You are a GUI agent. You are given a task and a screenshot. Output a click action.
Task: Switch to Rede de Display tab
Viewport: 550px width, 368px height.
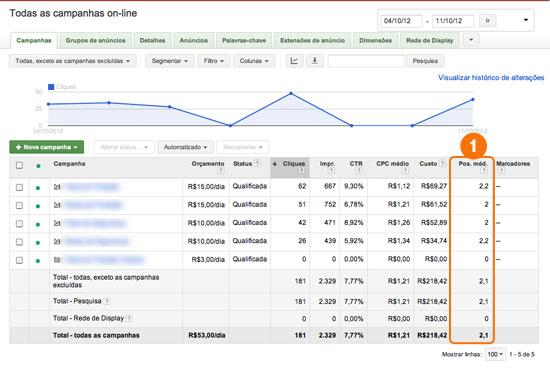pyautogui.click(x=430, y=40)
